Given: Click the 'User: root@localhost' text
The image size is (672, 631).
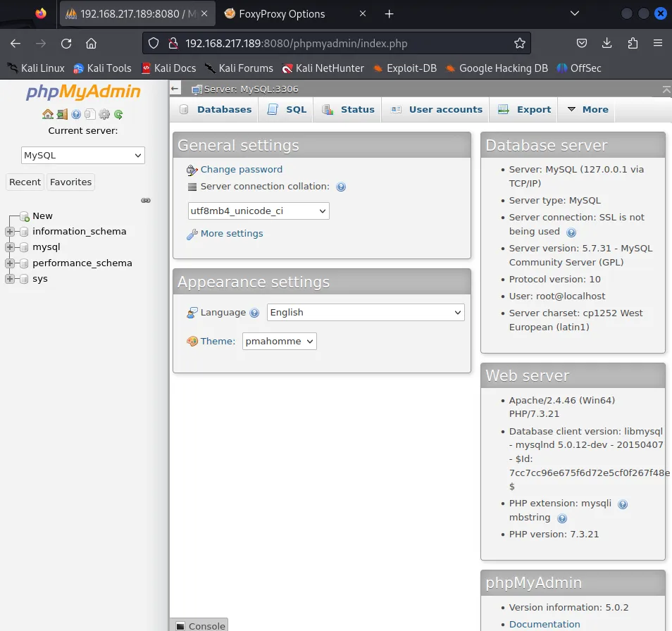Looking at the screenshot, I should (556, 296).
